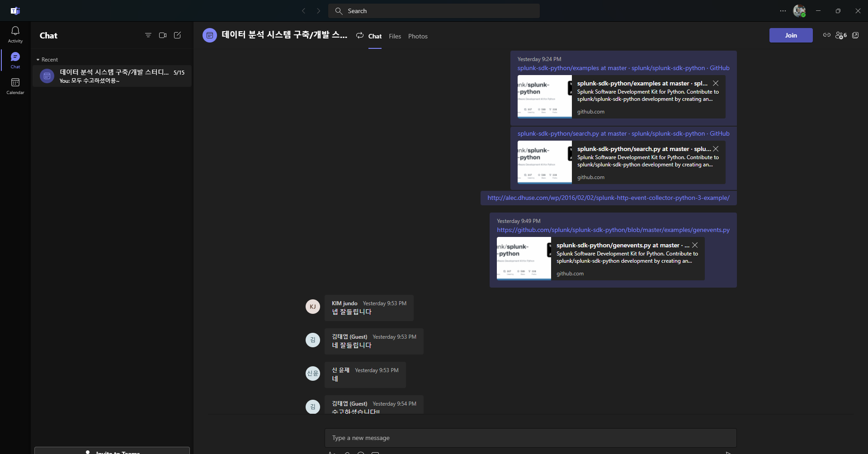Open the 데이터 분석 시스템 chat in list
Screen dimensions: 868x454
click(x=112, y=76)
